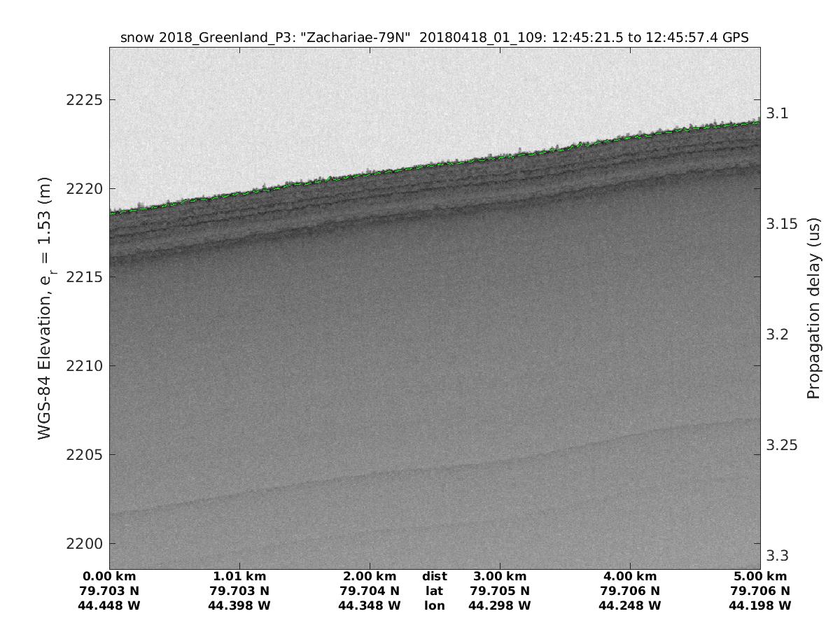This screenshot has height=630, width=840.
Task: Click the 2215 elevation tick label
Action: (85, 277)
